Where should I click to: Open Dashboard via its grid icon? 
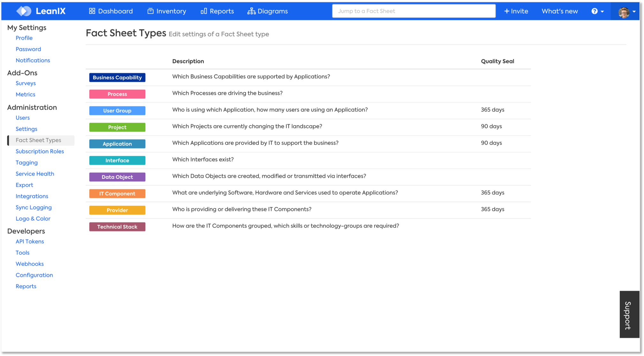[92, 11]
